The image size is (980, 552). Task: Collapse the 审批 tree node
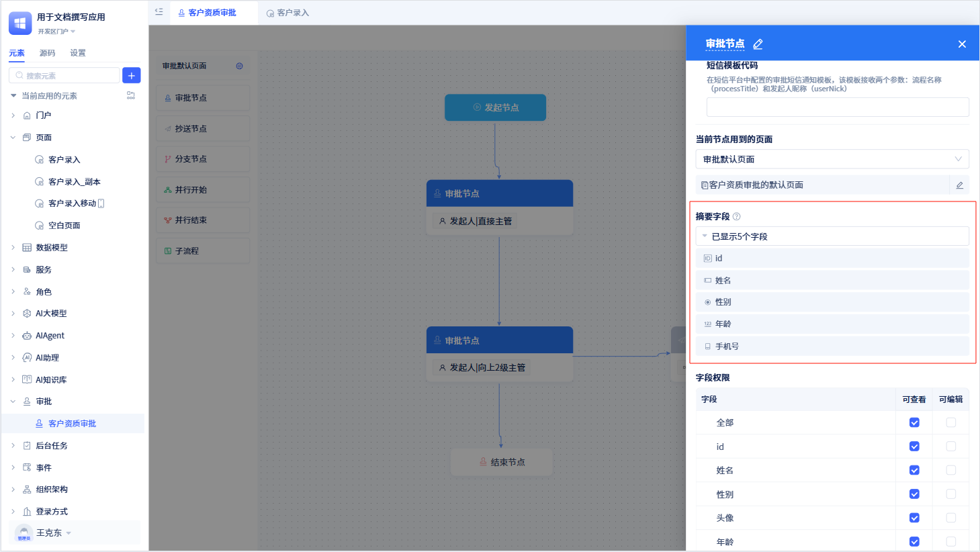pyautogui.click(x=13, y=402)
